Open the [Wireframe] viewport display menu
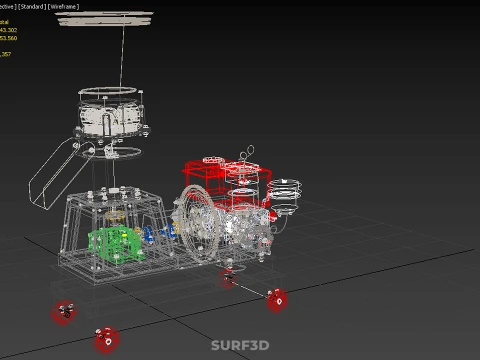480x360 pixels. tap(64, 7)
